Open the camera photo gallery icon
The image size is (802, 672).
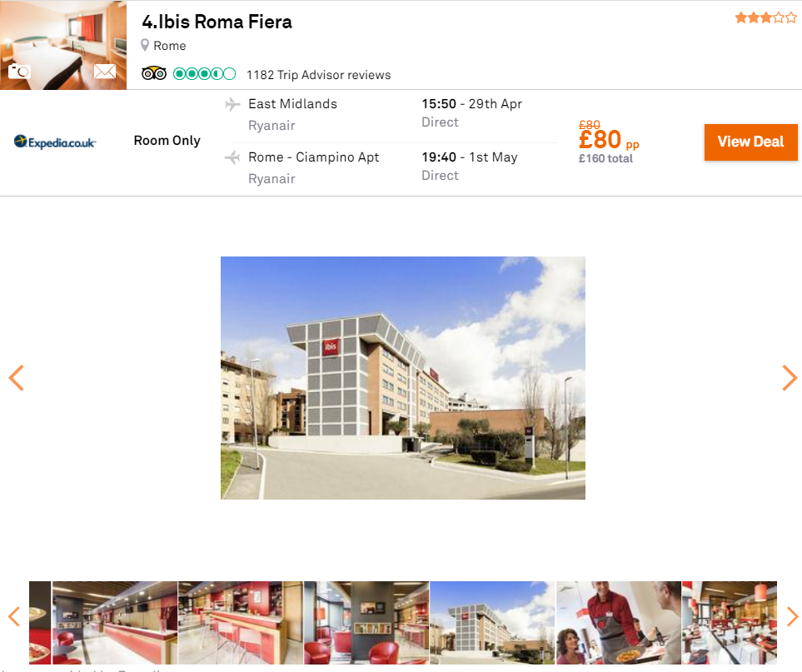click(19, 71)
